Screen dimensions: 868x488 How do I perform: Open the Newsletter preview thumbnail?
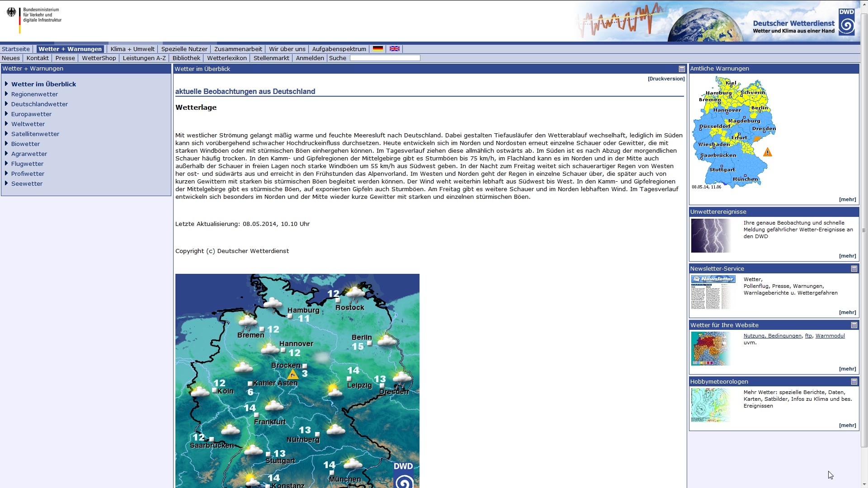point(713,292)
